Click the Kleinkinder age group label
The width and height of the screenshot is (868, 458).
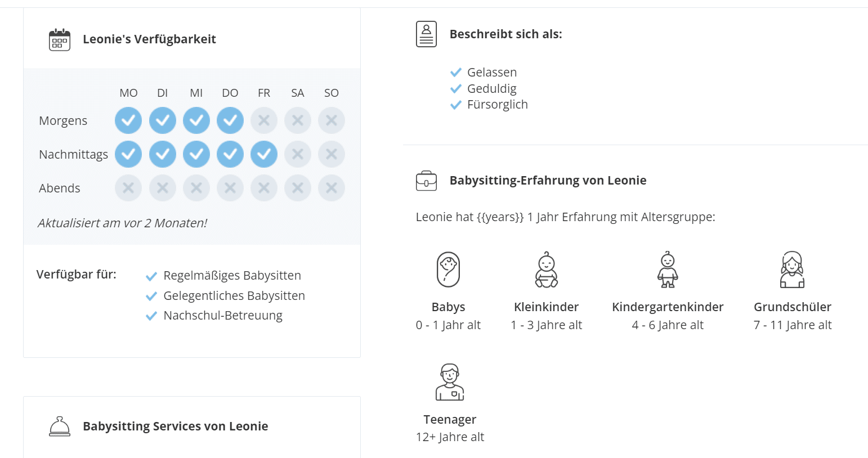pos(546,307)
